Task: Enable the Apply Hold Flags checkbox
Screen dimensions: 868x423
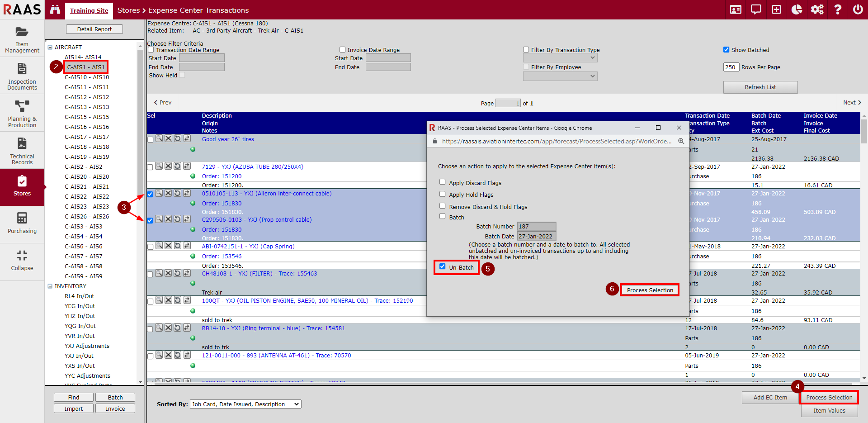Action: (443, 194)
